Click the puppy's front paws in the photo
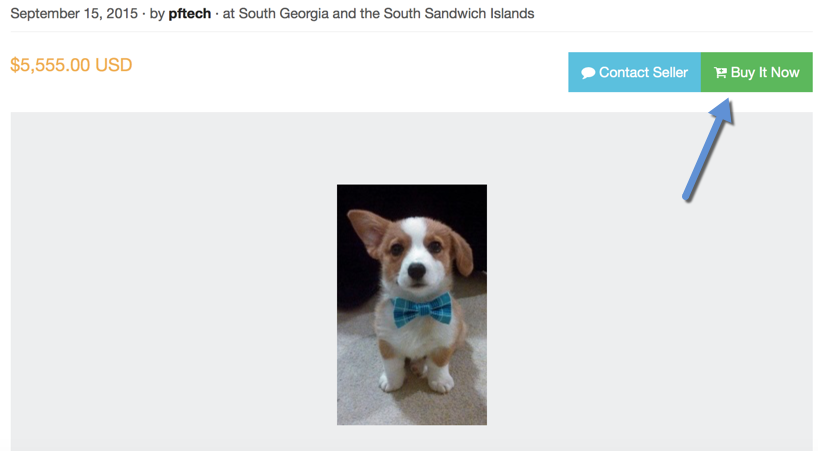The image size is (818, 451). click(410, 378)
